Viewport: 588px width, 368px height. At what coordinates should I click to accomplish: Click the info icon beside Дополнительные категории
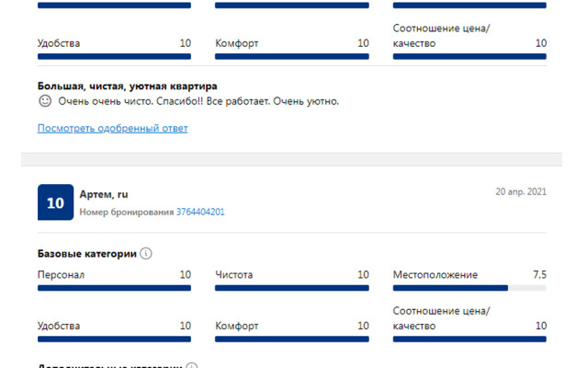(x=192, y=366)
